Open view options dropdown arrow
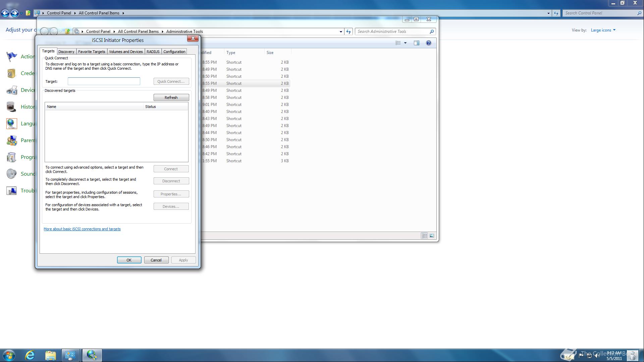 [x=405, y=43]
